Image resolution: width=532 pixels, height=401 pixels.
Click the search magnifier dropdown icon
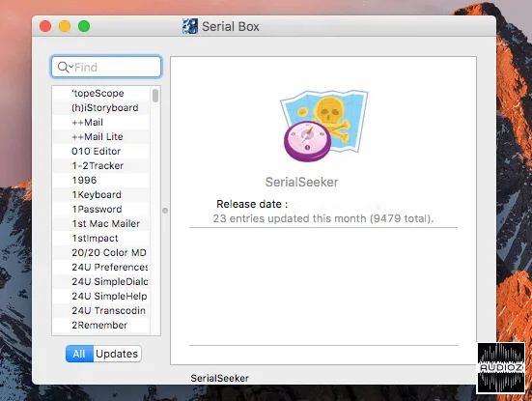point(65,67)
